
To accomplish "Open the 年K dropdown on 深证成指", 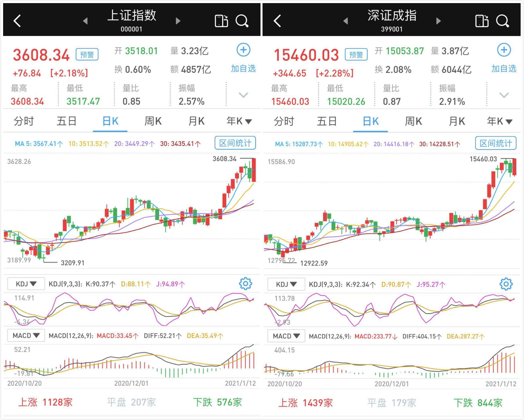I will (499, 121).
